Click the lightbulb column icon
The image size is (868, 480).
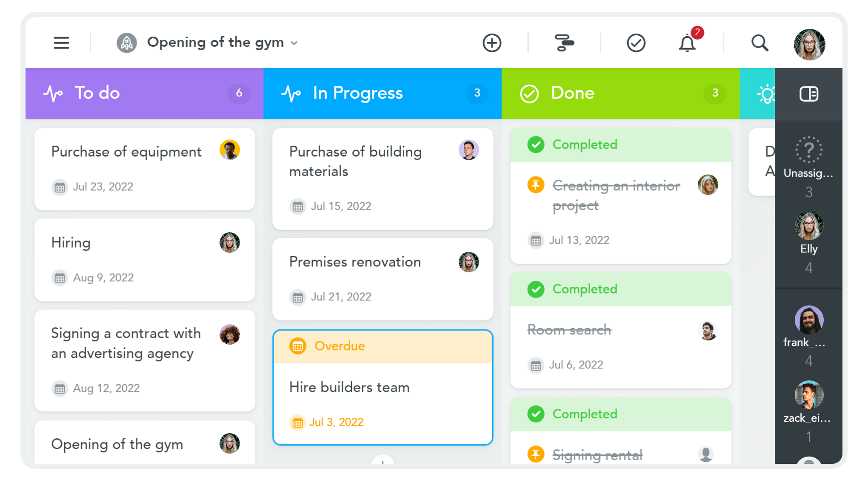(x=766, y=94)
